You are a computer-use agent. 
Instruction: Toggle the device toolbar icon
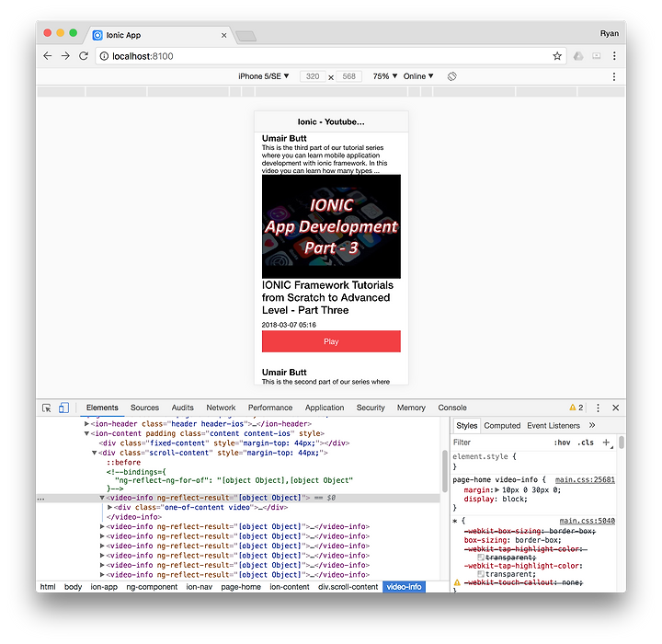[63, 408]
